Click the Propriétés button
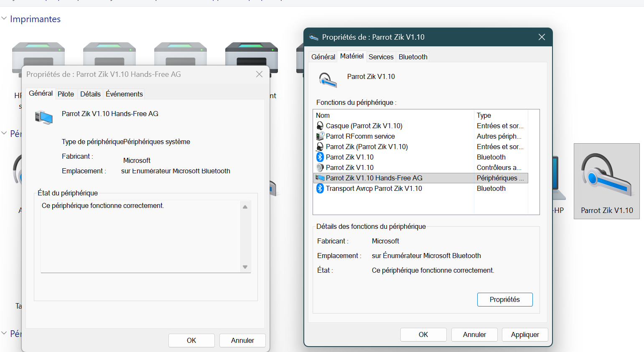 pyautogui.click(x=505, y=299)
